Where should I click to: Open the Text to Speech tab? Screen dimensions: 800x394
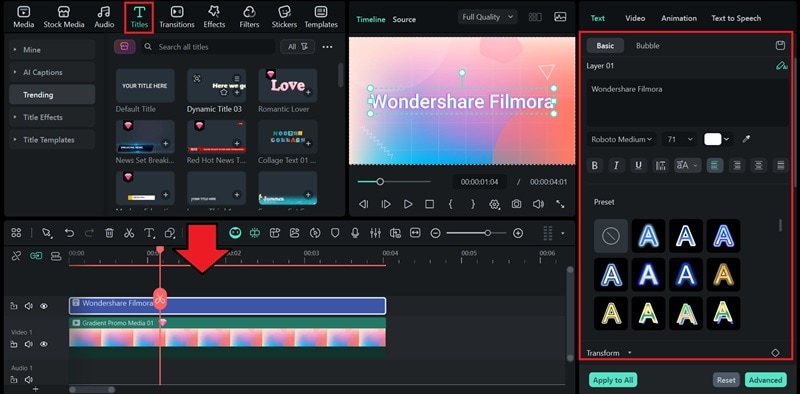pos(736,18)
